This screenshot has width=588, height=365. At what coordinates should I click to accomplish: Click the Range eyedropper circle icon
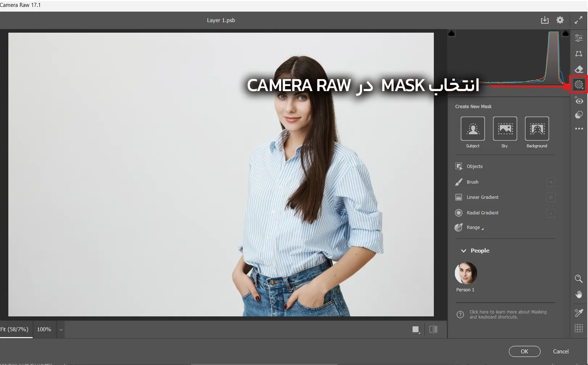(459, 227)
